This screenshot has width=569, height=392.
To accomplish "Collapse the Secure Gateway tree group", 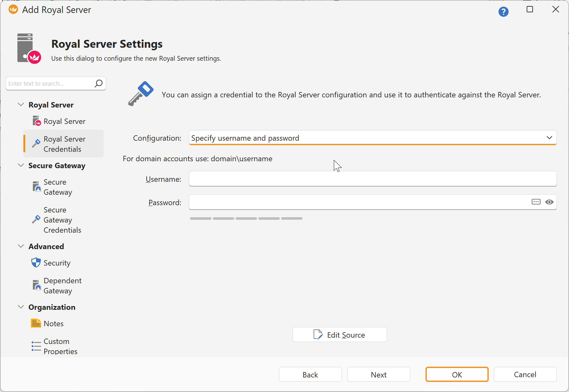I will 21,165.
